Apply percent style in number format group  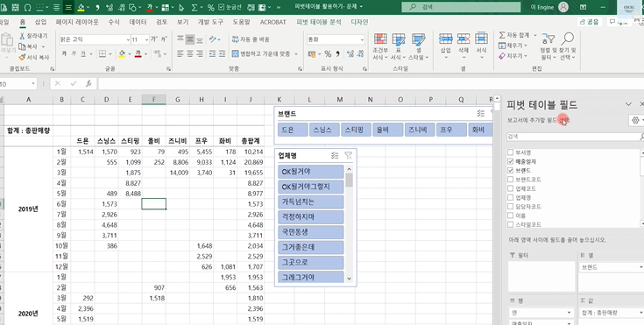tap(328, 53)
